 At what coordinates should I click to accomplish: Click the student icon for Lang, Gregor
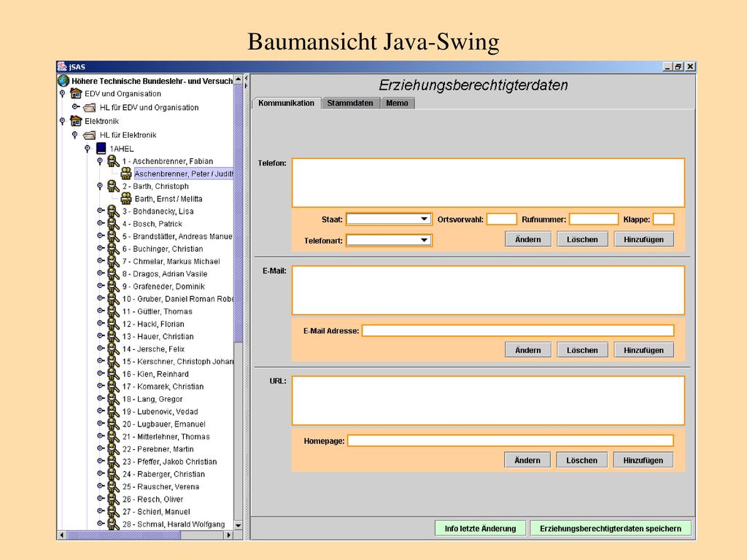[x=113, y=399]
